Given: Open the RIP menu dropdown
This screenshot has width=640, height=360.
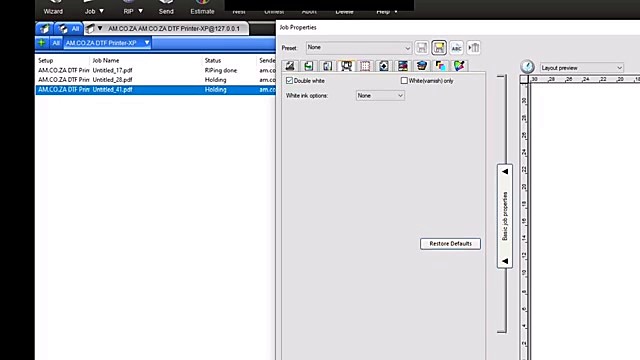Looking at the screenshot, I should click(x=133, y=8).
